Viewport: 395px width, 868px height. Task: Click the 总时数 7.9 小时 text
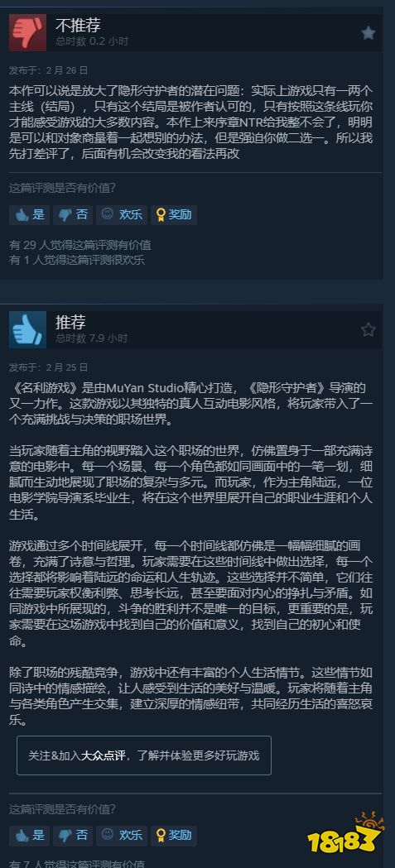coord(91,338)
